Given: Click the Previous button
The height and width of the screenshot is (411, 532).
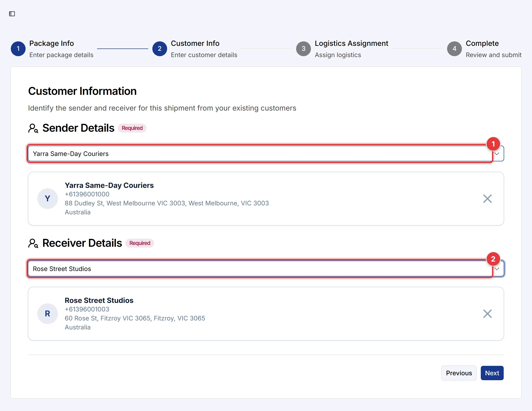Looking at the screenshot, I should (x=459, y=373).
